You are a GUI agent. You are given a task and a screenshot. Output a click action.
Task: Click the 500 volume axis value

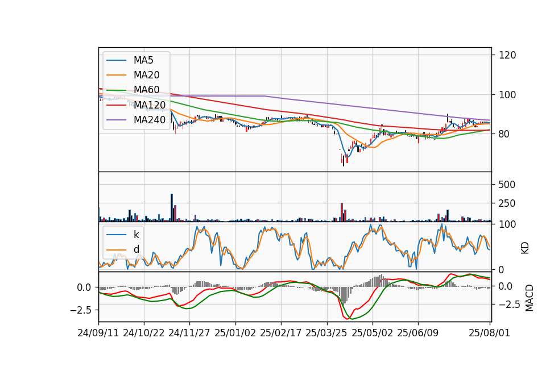click(x=507, y=184)
